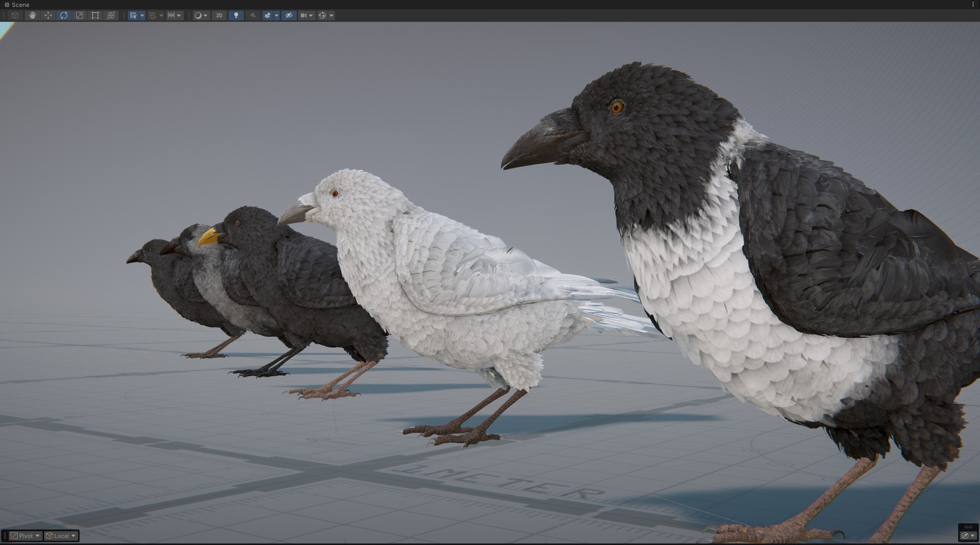Click the Scene tab
980x545 pixels.
17,5
